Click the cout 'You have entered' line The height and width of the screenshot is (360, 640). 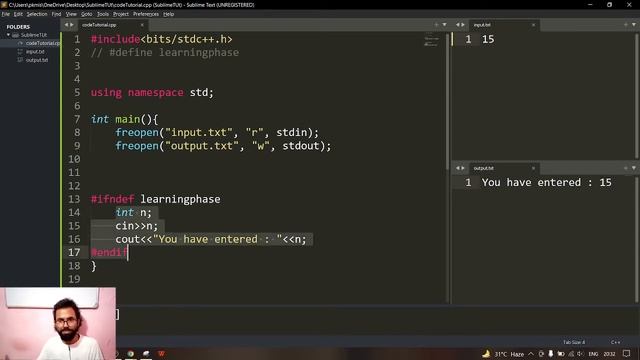point(211,239)
